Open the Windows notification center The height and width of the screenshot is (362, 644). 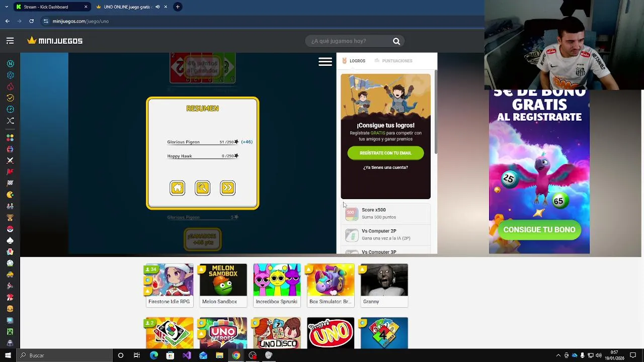click(633, 355)
